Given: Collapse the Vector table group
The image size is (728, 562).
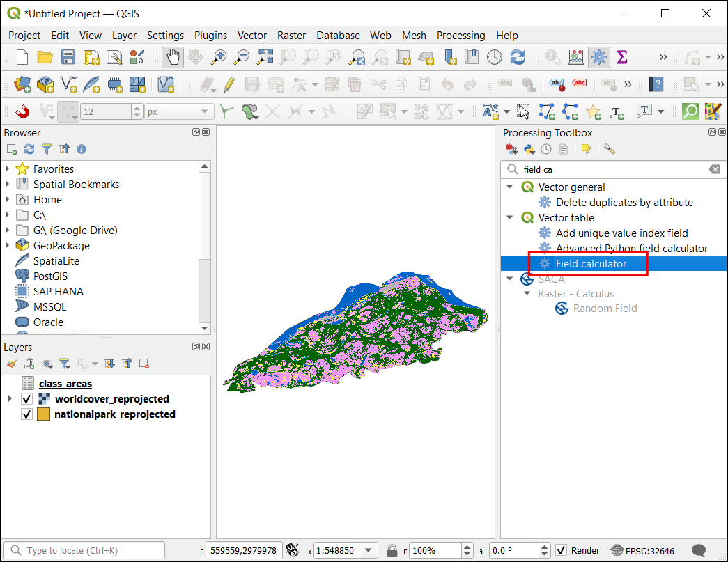Looking at the screenshot, I should pos(510,218).
